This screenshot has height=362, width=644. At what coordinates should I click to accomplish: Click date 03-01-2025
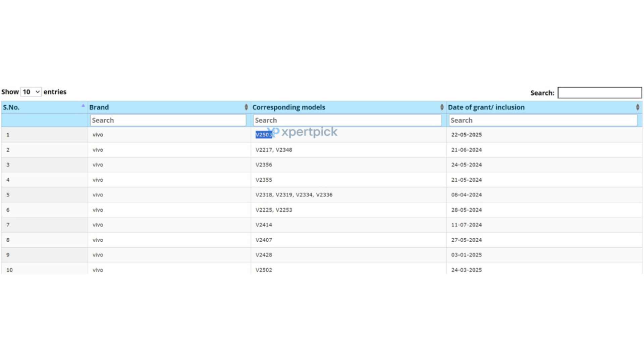click(466, 255)
